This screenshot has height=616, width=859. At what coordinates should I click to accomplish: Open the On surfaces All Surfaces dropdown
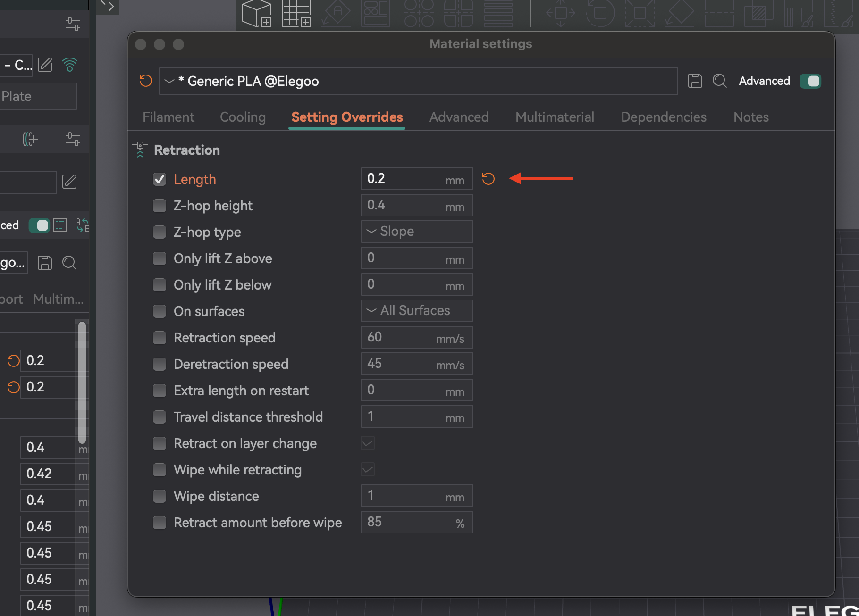pyautogui.click(x=417, y=311)
